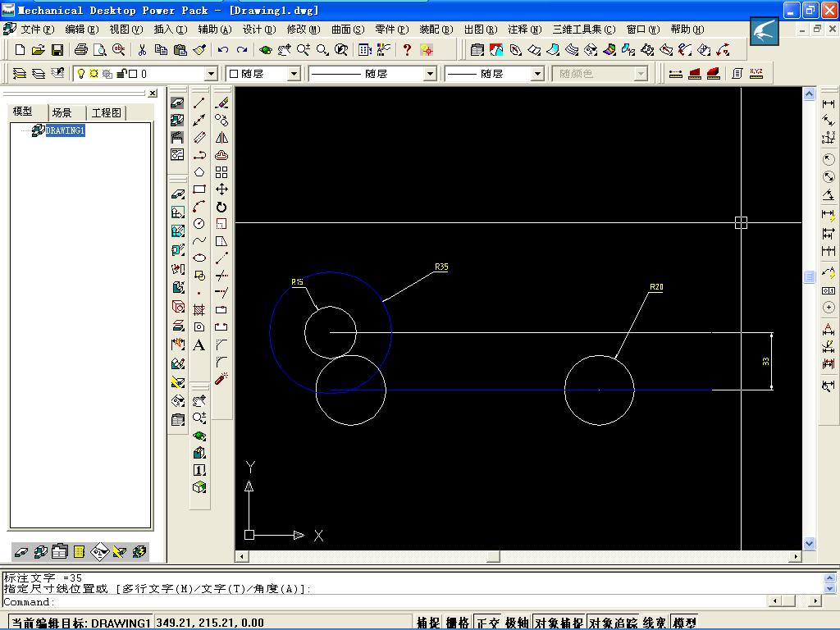Select the Rotate modify tool
The height and width of the screenshot is (630, 840).
(x=221, y=207)
